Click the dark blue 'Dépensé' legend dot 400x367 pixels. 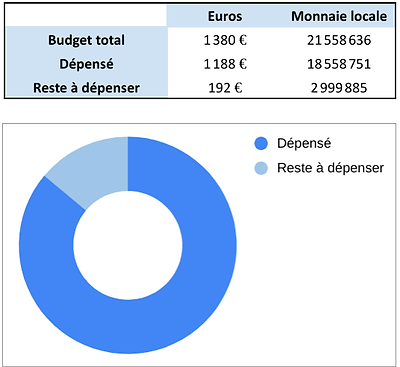point(261,144)
